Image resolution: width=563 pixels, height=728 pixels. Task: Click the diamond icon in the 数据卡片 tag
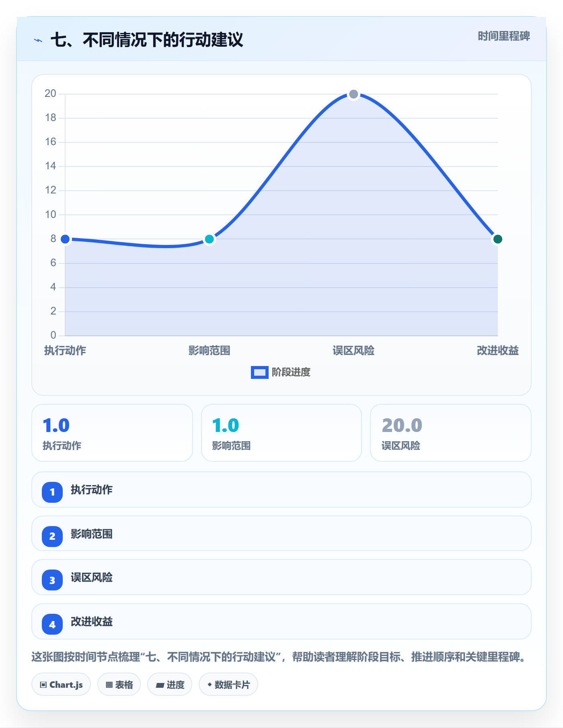pyautogui.click(x=209, y=685)
